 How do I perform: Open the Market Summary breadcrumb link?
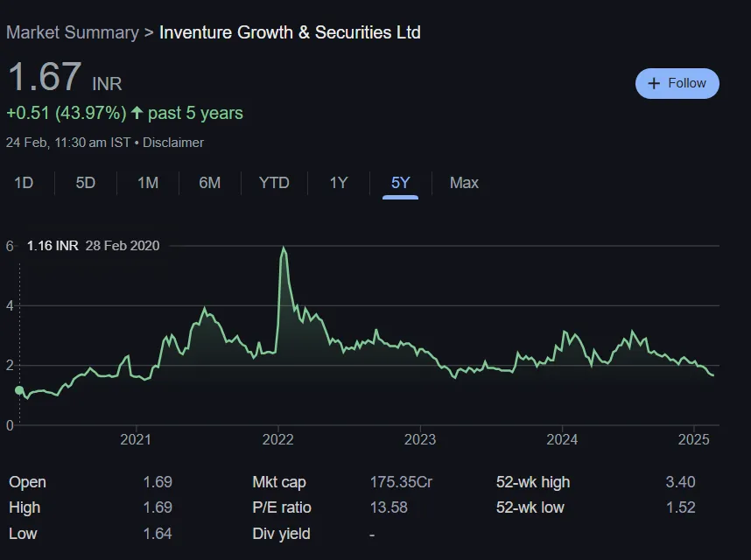[x=73, y=32]
